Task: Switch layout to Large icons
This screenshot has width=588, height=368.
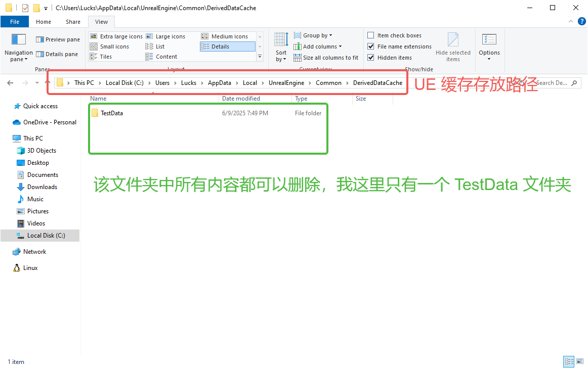Action: (165, 36)
